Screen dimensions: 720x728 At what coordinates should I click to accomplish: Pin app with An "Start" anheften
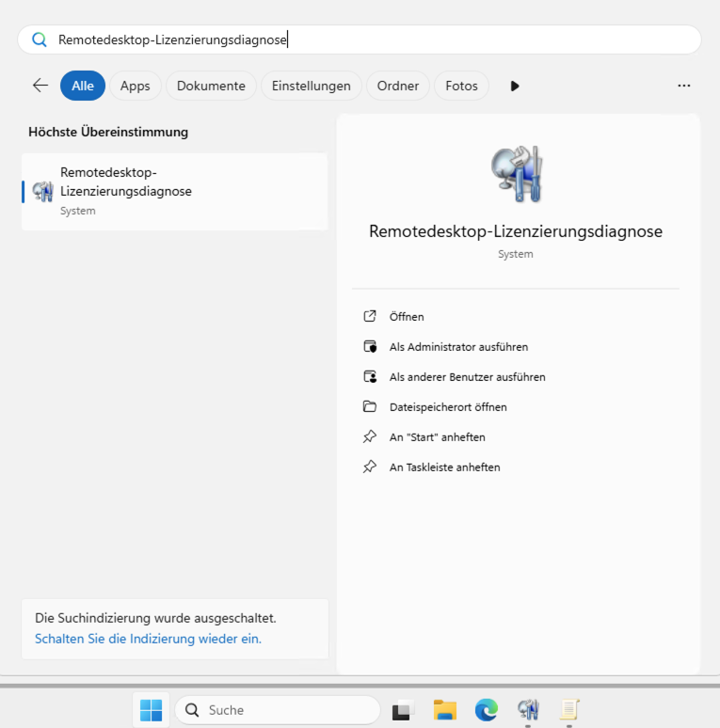coord(437,437)
